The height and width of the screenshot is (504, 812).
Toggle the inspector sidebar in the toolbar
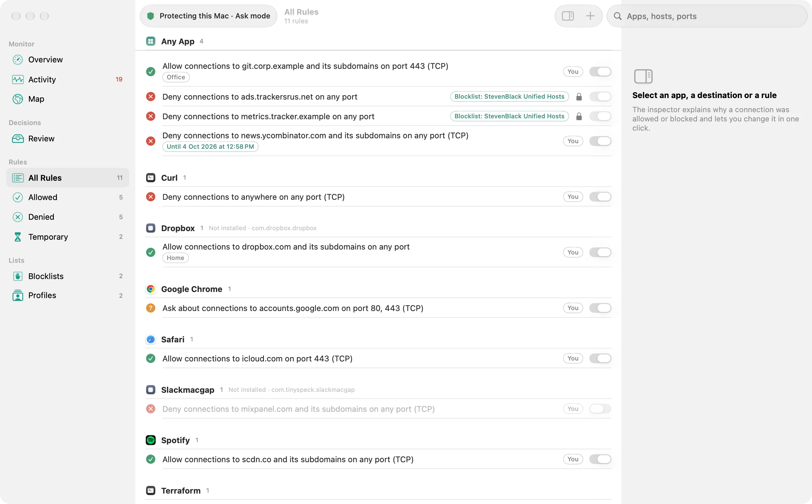pyautogui.click(x=567, y=16)
